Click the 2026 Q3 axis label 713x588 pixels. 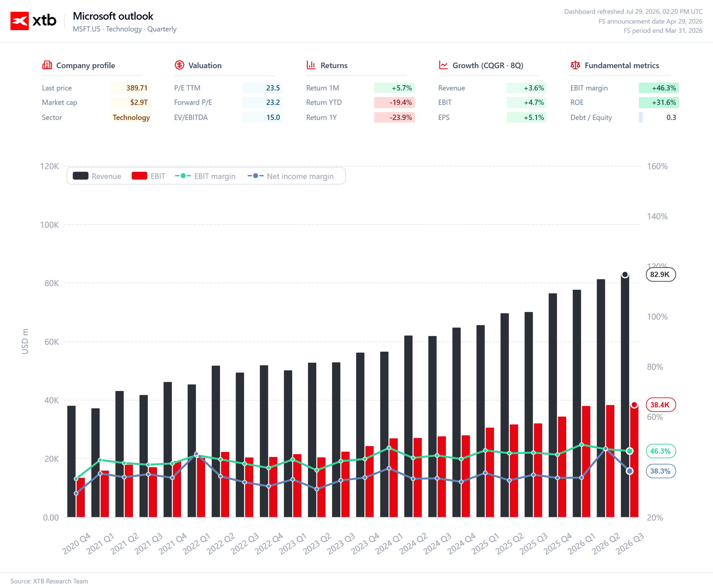click(x=630, y=543)
